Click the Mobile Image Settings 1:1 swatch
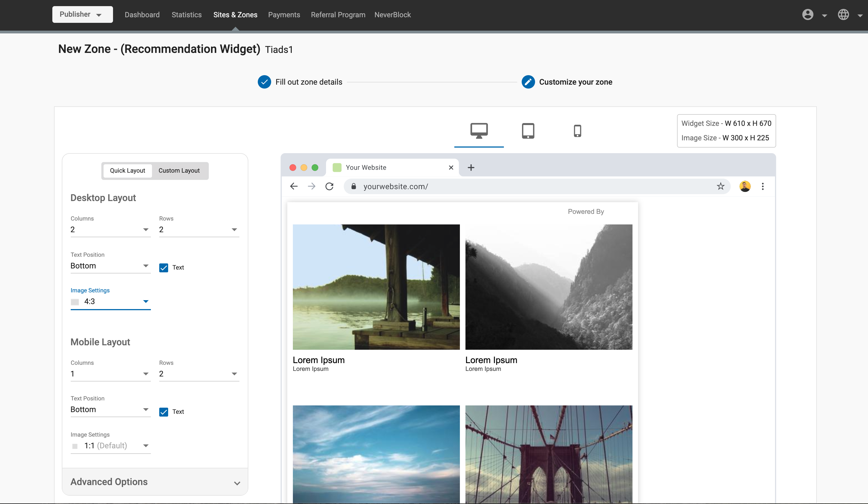The height and width of the screenshot is (504, 868). [75, 446]
